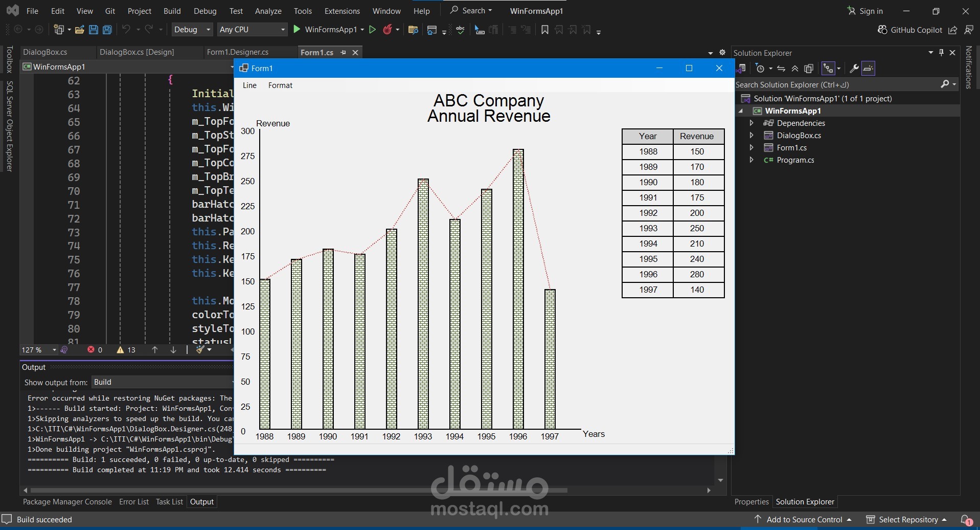
Task: Open the Debug configuration dropdown
Action: pos(192,30)
